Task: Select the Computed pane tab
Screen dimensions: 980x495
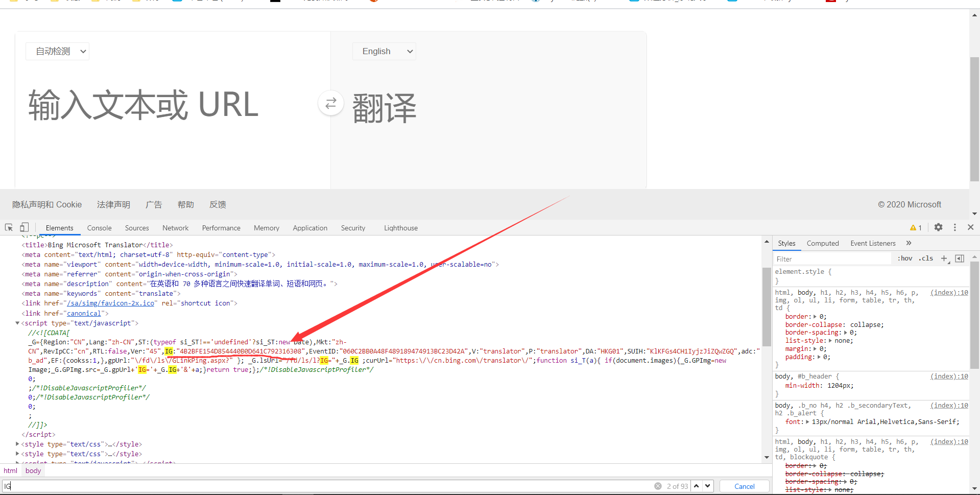Action: click(823, 243)
